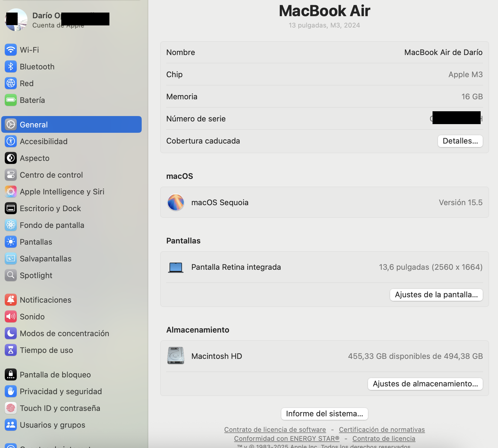The height and width of the screenshot is (448, 498).
Task: Click the Apple M3 chip value
Action: 465,74
